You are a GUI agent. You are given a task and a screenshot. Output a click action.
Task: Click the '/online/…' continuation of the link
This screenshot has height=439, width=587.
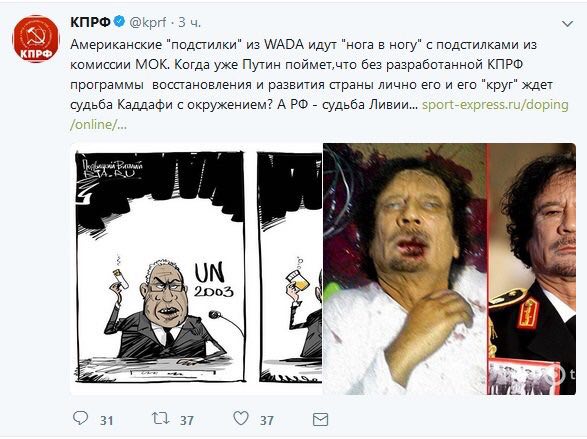coord(98,125)
